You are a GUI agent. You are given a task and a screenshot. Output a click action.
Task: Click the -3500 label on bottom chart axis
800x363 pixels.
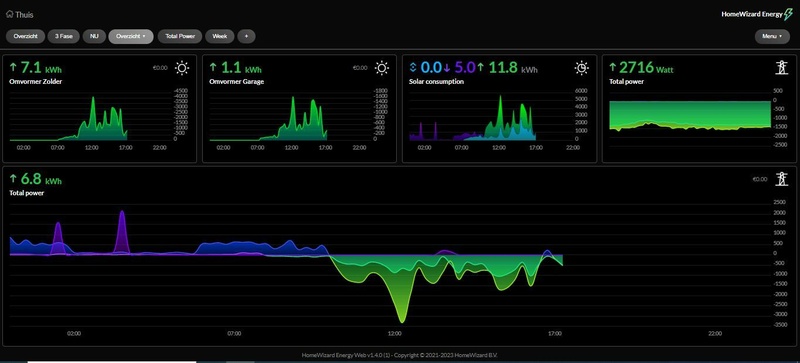click(x=781, y=325)
